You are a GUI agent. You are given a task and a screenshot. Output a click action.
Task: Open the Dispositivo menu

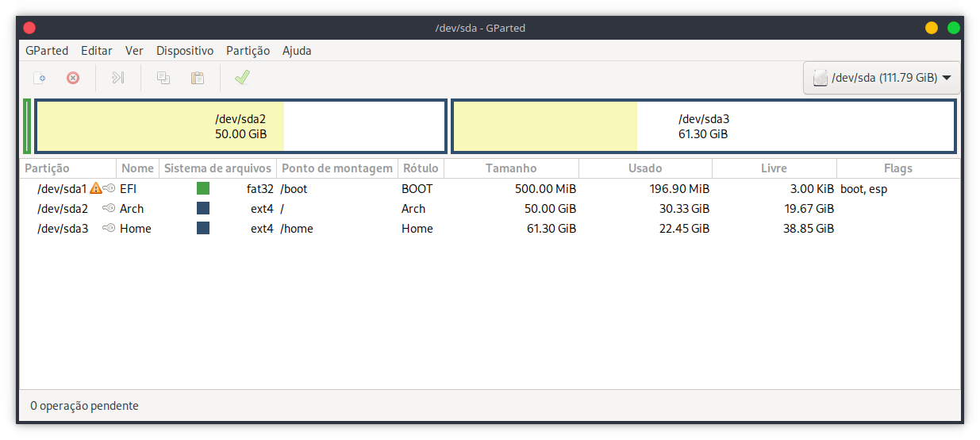(185, 51)
